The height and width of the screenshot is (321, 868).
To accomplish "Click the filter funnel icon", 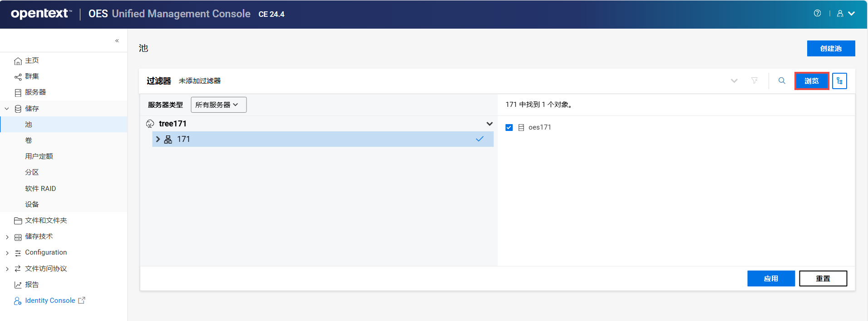I will click(755, 81).
